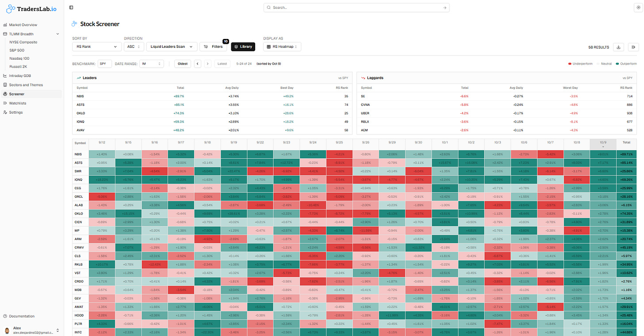Open Watchlists in the sidebar
Viewport: 644px width, 336px height.
[x=18, y=103]
